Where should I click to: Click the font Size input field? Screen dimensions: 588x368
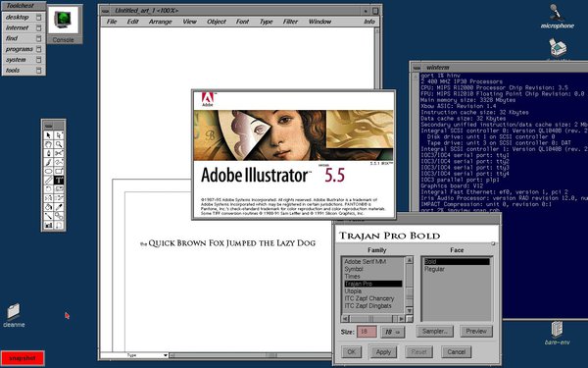367,332
